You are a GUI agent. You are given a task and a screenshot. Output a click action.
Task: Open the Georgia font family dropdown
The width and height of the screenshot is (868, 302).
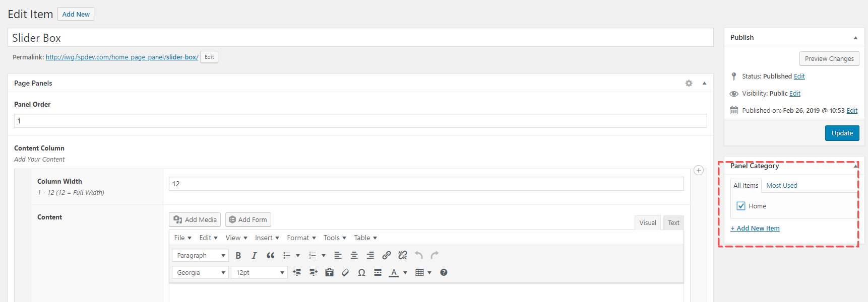pos(200,272)
